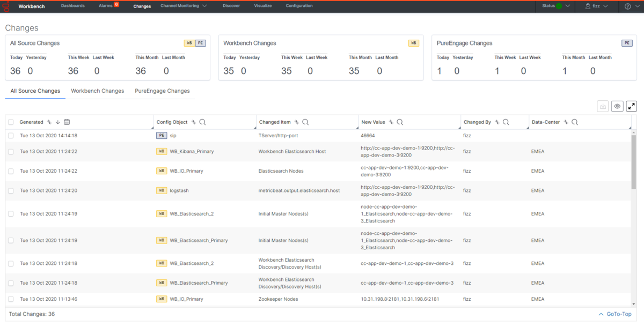This screenshot has height=326, width=644.
Task: Check the box for the sip row
Action: point(11,136)
